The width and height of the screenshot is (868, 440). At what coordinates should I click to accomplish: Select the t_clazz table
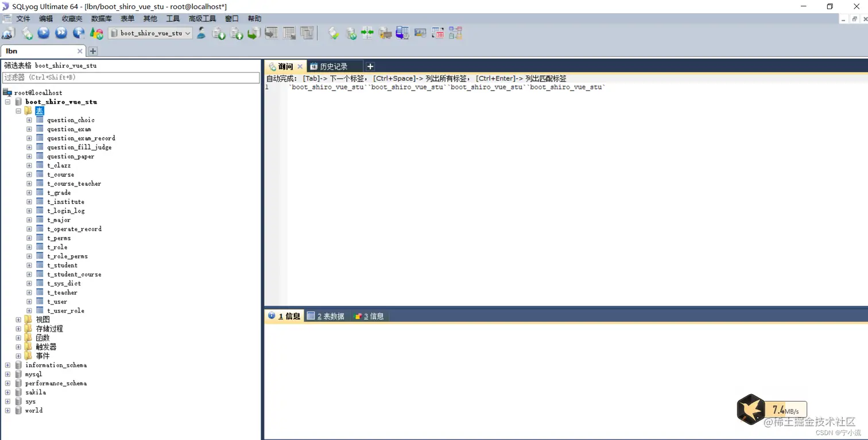point(59,165)
